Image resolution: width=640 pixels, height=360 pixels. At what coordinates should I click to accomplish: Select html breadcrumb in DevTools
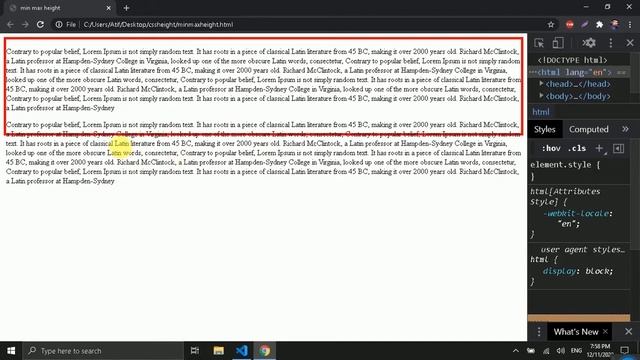pyautogui.click(x=541, y=112)
